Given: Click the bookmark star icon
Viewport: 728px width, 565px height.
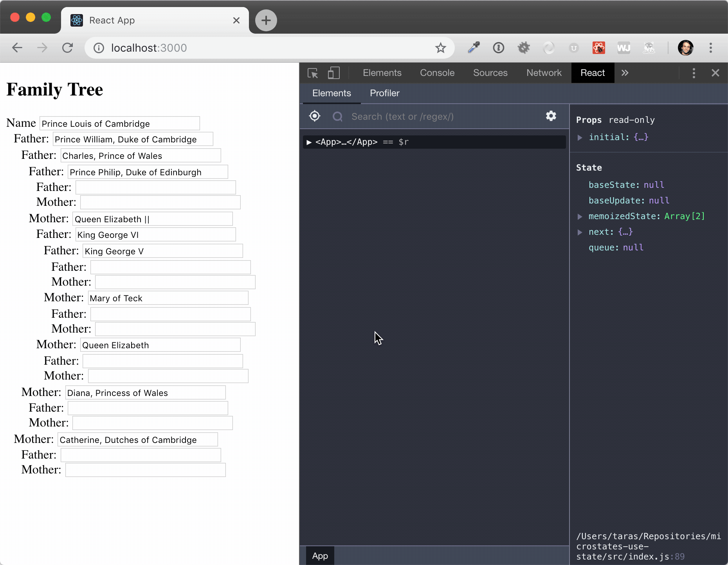Looking at the screenshot, I should [441, 48].
